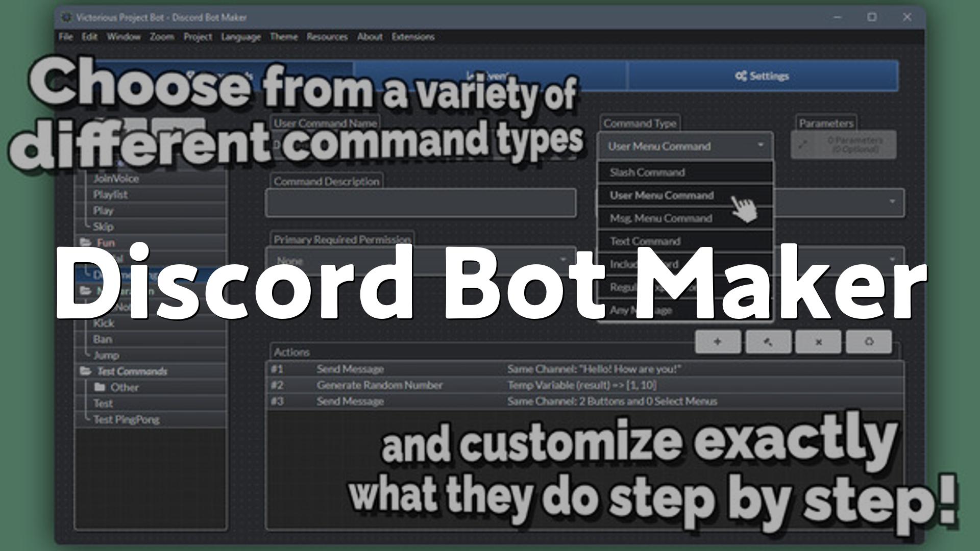980x551 pixels.
Task: Open the Extensions menu
Action: 413,37
